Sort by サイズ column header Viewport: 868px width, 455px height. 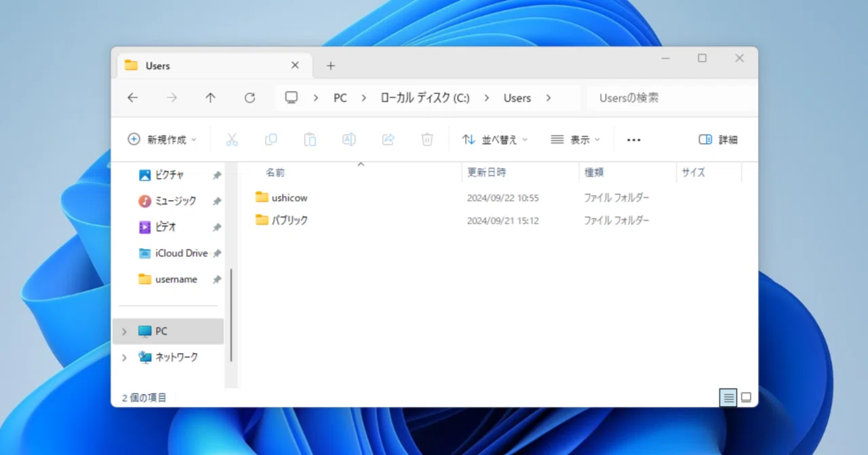click(694, 173)
